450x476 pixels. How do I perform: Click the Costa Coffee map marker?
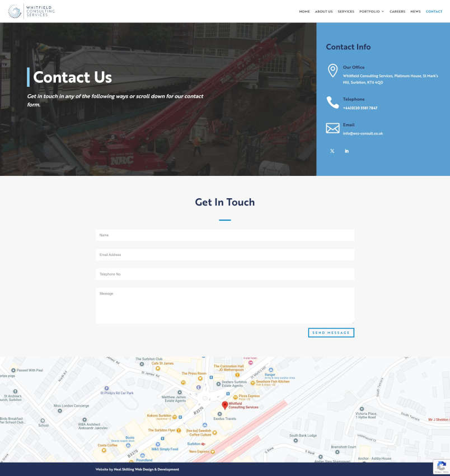click(x=104, y=450)
